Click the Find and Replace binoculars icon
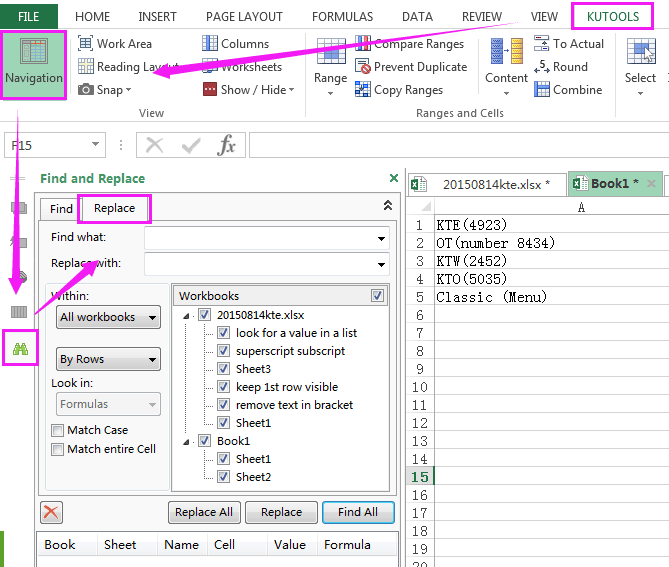The height and width of the screenshot is (567, 669). [20, 349]
